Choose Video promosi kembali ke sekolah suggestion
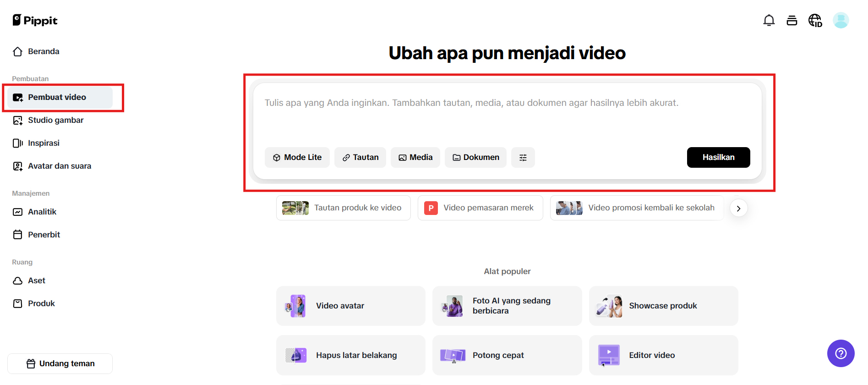 (637, 208)
